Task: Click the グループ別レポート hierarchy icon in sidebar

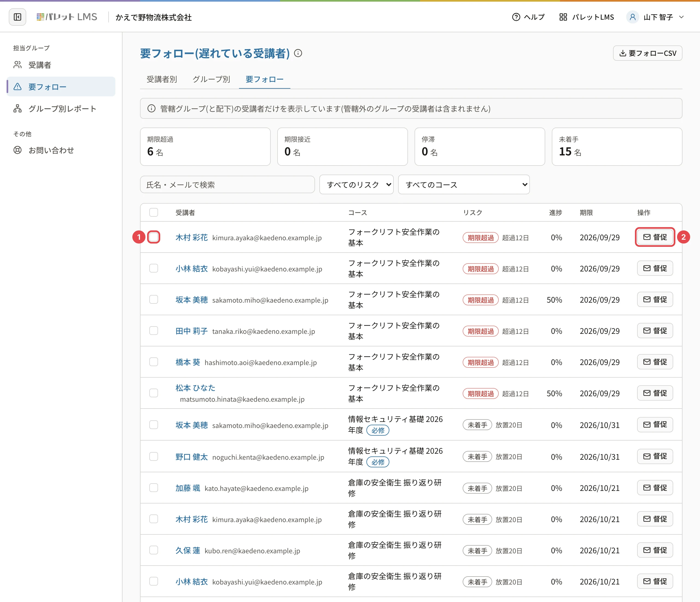Action: (x=17, y=109)
